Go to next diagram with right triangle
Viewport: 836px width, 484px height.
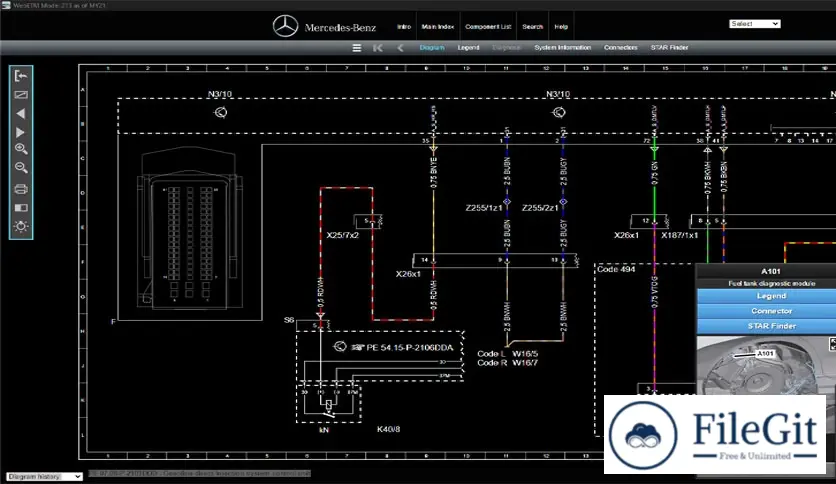point(20,132)
